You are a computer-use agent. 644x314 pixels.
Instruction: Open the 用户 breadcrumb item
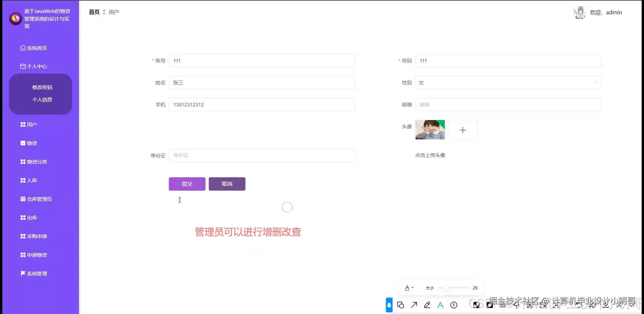click(x=114, y=12)
